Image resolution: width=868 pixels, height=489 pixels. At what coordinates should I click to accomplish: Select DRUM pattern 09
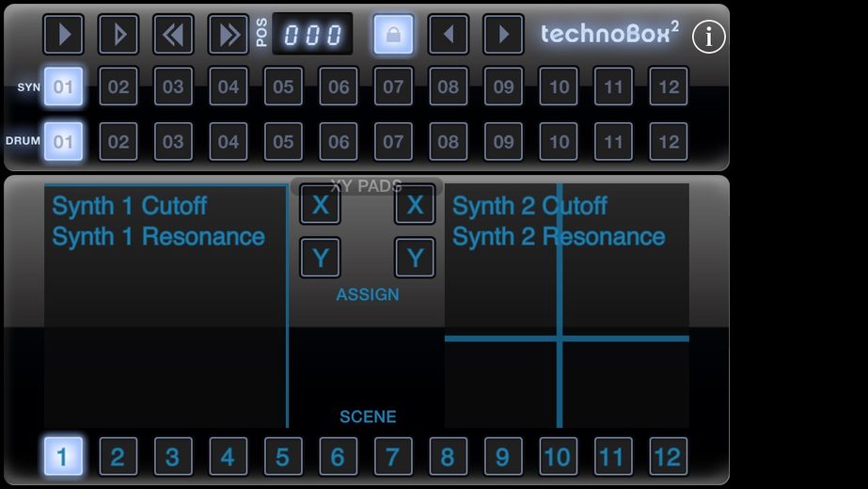pos(503,142)
